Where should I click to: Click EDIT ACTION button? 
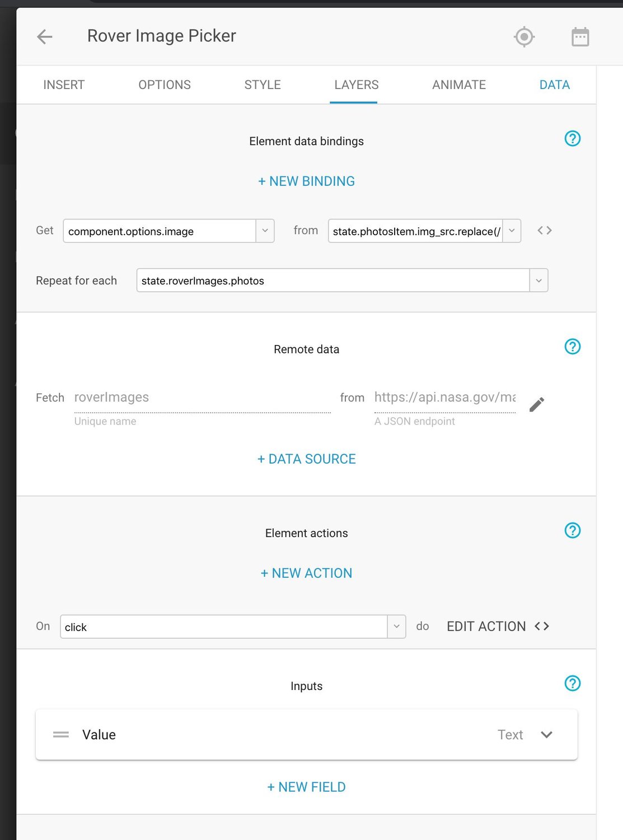(486, 627)
